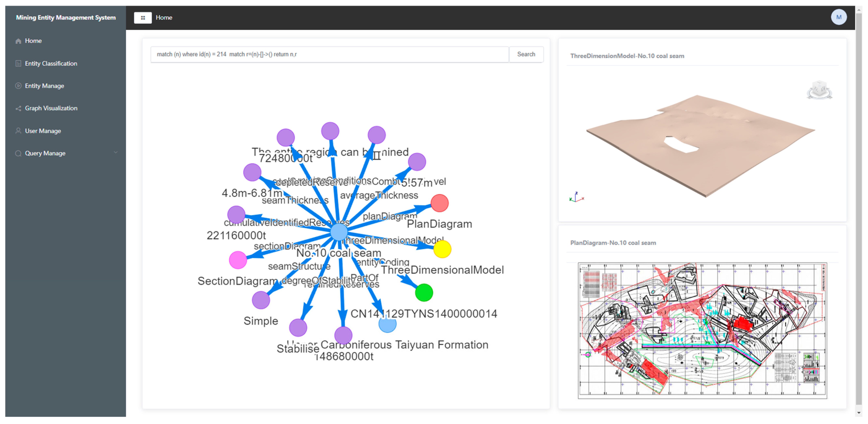The height and width of the screenshot is (424, 868).
Task: Click the Home breadcrumb tab
Action: [x=164, y=18]
